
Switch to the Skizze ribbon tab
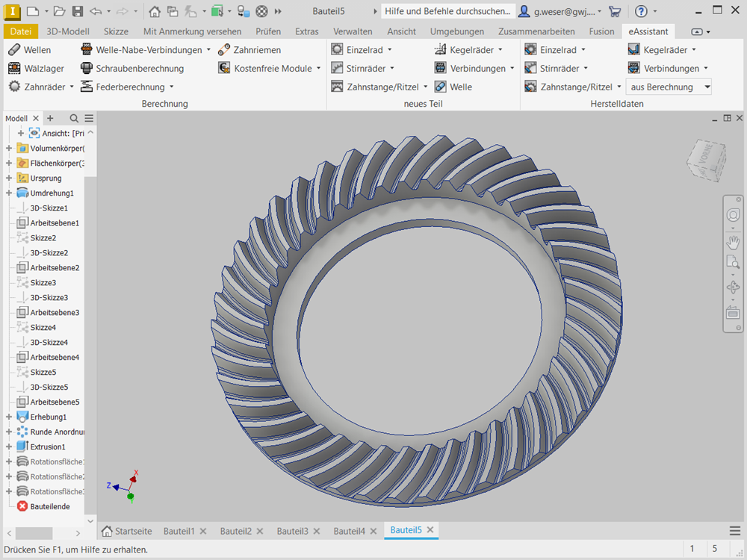(x=116, y=31)
